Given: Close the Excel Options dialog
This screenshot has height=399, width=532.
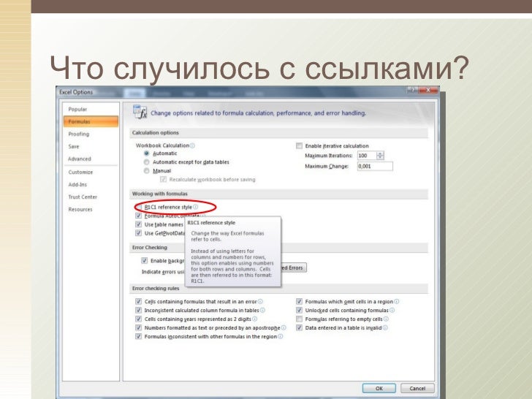Looking at the screenshot, I should [x=428, y=91].
